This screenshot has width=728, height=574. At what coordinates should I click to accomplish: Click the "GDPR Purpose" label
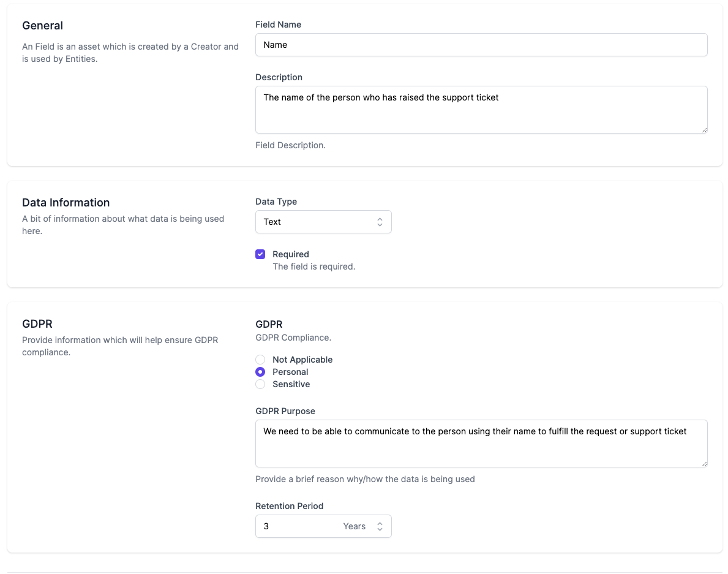pyautogui.click(x=285, y=411)
